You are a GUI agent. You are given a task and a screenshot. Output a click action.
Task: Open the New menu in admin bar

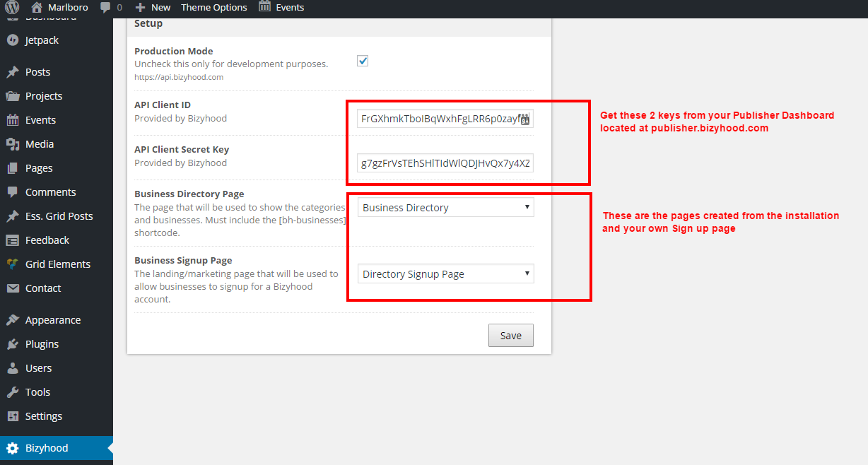coord(161,8)
